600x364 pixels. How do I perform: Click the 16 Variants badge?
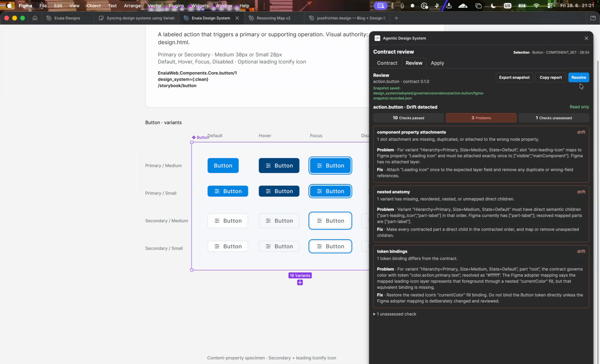click(x=300, y=276)
